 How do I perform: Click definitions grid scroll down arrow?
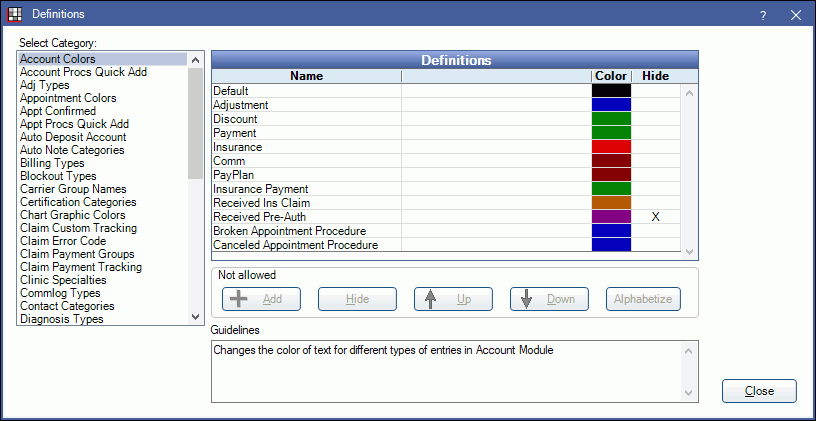[690, 251]
